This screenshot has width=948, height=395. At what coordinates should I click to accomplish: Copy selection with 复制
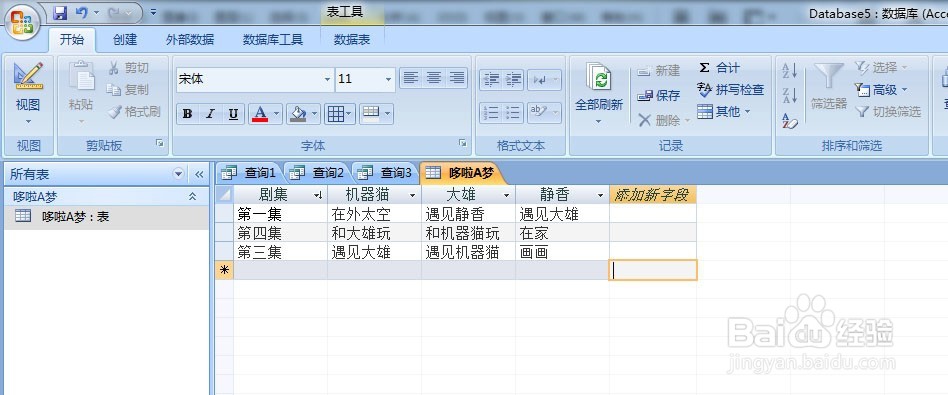click(x=129, y=90)
